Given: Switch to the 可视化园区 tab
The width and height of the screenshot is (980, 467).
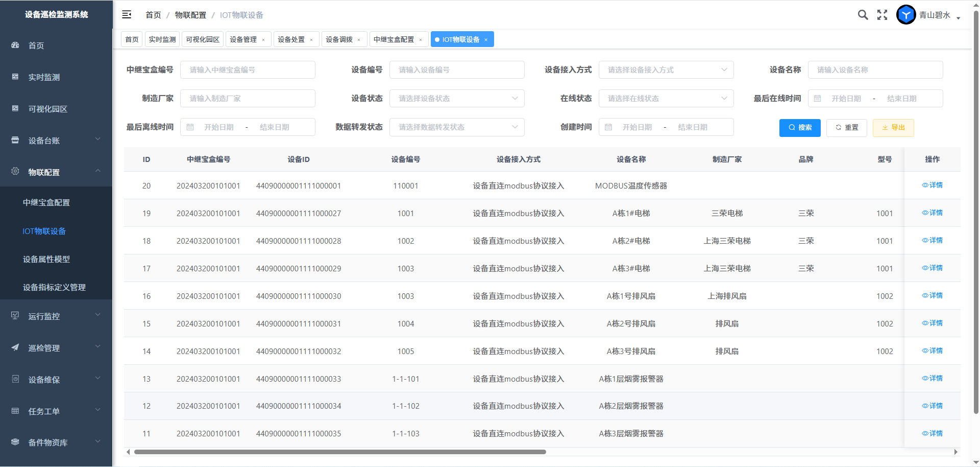Looking at the screenshot, I should point(203,39).
